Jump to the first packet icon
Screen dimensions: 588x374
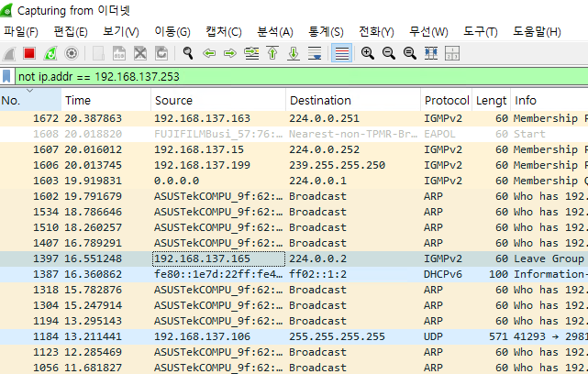pyautogui.click(x=272, y=53)
